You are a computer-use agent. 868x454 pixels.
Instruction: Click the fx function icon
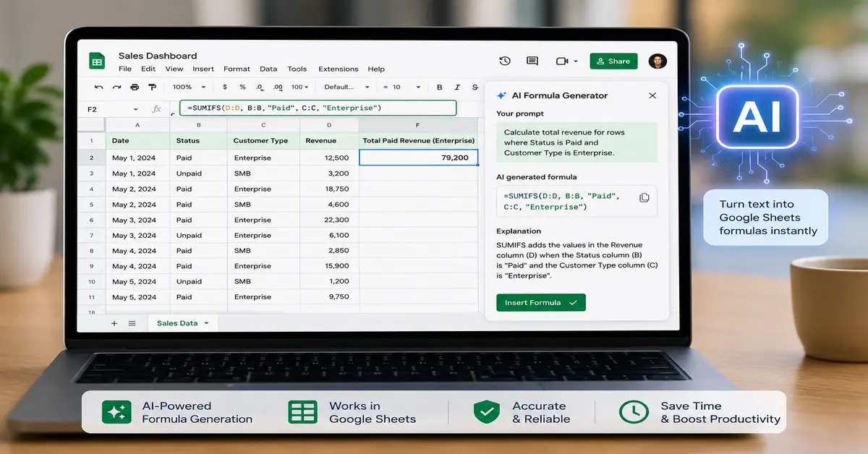[157, 109]
